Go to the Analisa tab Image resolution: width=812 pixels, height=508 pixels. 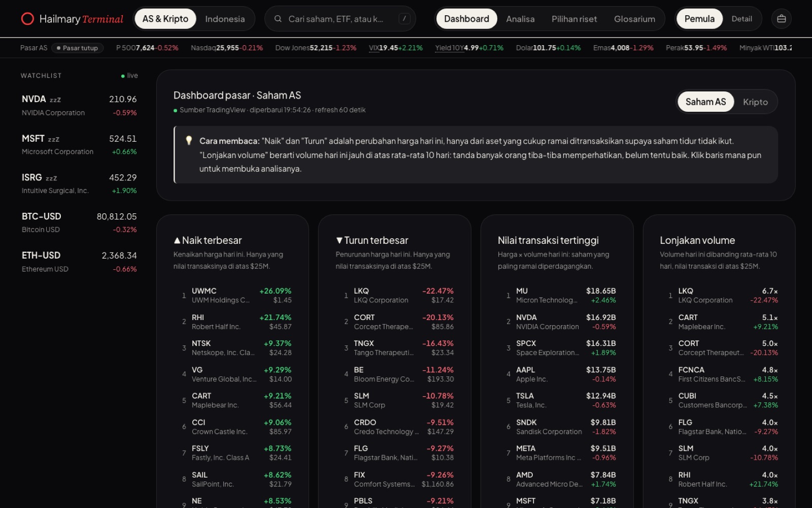tap(520, 19)
